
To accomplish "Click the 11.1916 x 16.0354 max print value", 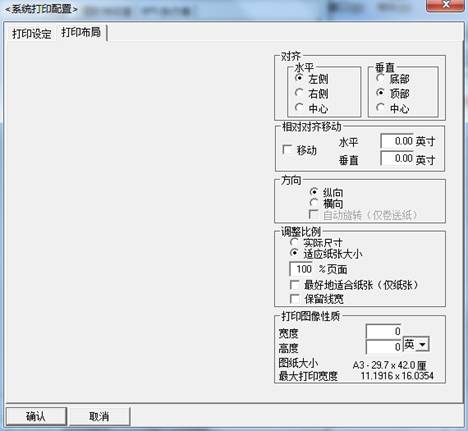I will [397, 376].
